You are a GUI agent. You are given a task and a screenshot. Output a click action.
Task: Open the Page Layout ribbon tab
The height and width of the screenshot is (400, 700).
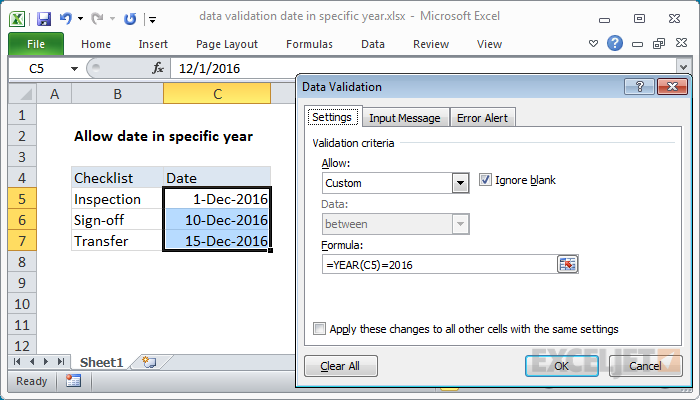[227, 44]
